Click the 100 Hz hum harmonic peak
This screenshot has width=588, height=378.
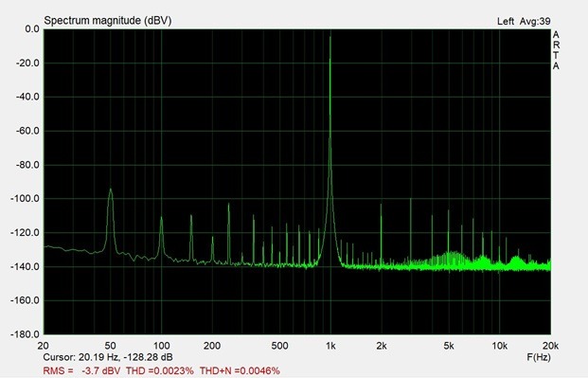[x=162, y=217]
